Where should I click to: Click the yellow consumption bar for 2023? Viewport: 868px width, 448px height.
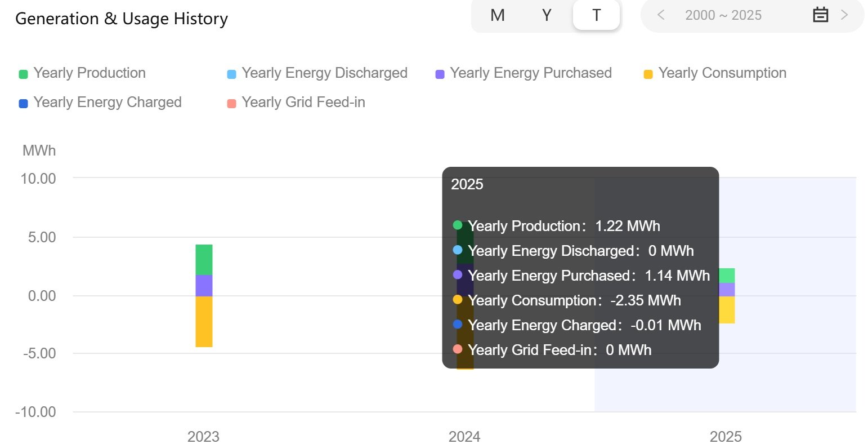point(204,321)
